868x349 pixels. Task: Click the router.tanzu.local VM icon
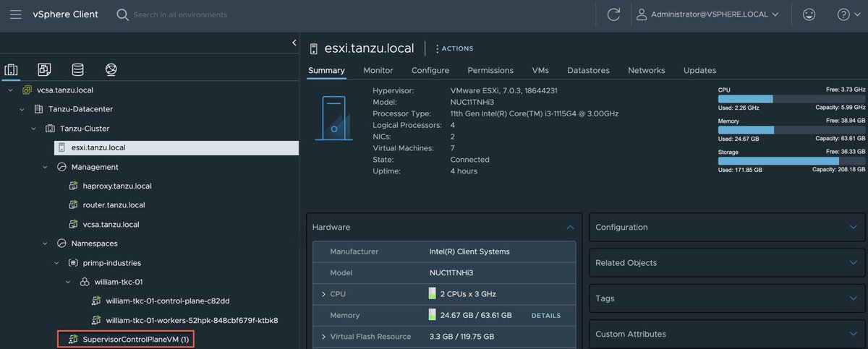click(73, 205)
